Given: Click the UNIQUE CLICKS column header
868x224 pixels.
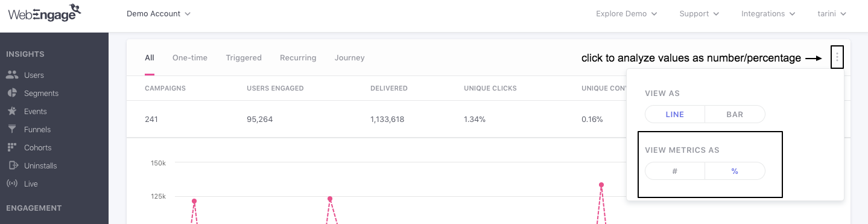Looking at the screenshot, I should [x=490, y=88].
